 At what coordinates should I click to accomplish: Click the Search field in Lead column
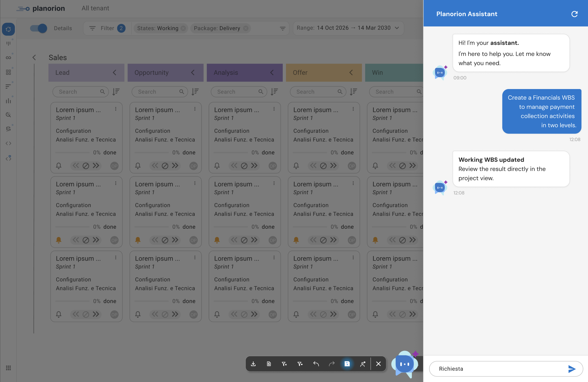(x=80, y=92)
